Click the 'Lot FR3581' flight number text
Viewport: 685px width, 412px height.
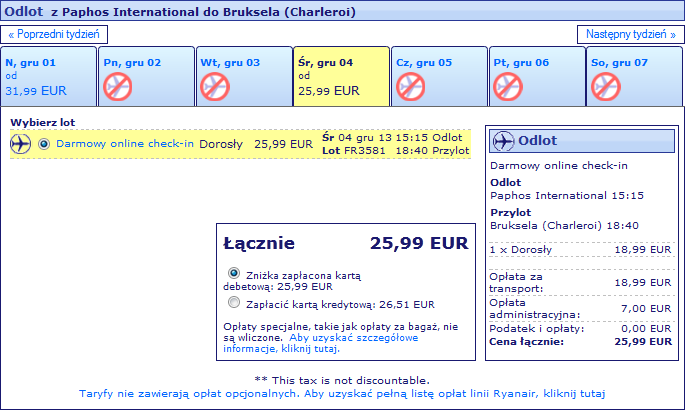[354, 151]
